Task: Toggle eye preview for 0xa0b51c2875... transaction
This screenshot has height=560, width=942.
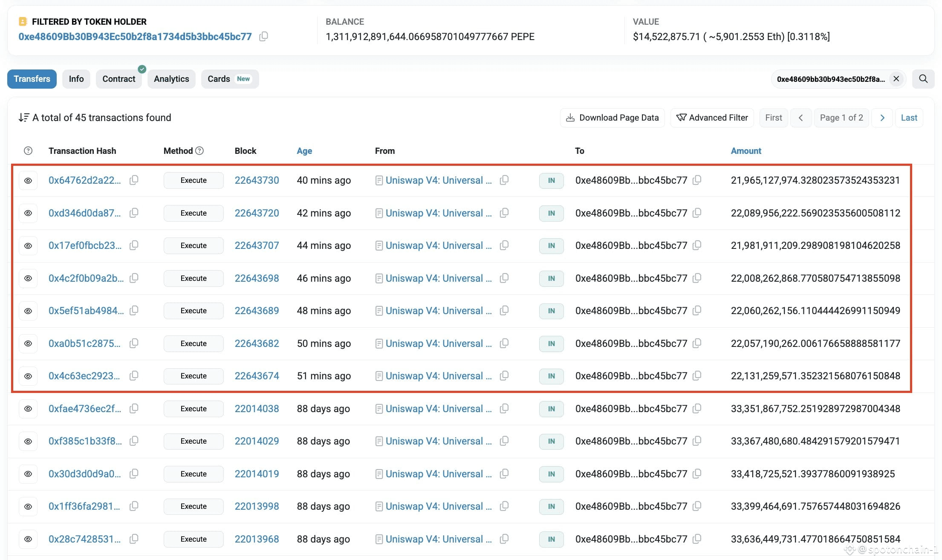Action: (28, 344)
